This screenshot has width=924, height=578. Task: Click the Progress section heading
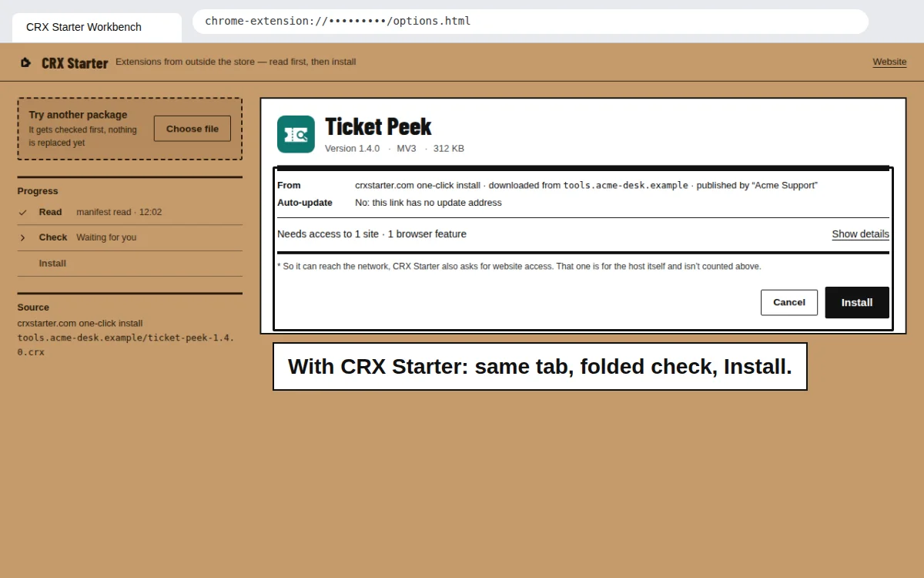click(x=38, y=191)
